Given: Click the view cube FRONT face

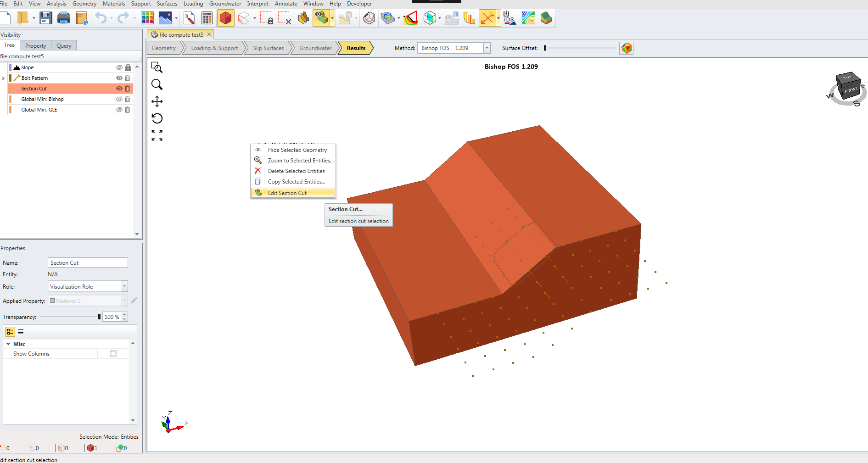Looking at the screenshot, I should pyautogui.click(x=851, y=90).
